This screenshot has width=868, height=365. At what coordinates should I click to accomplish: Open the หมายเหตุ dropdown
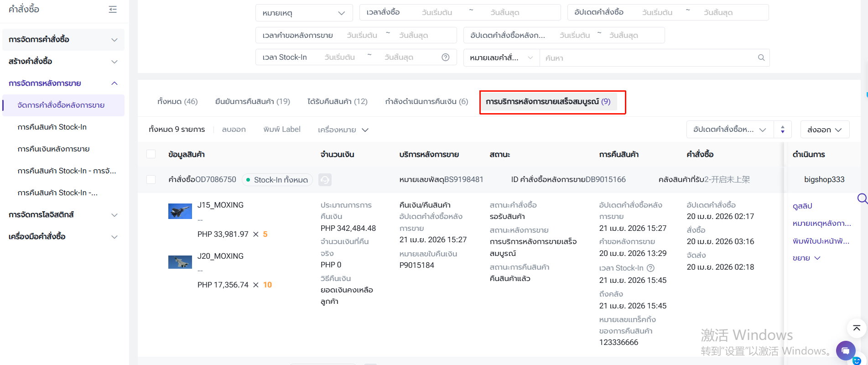pos(304,13)
